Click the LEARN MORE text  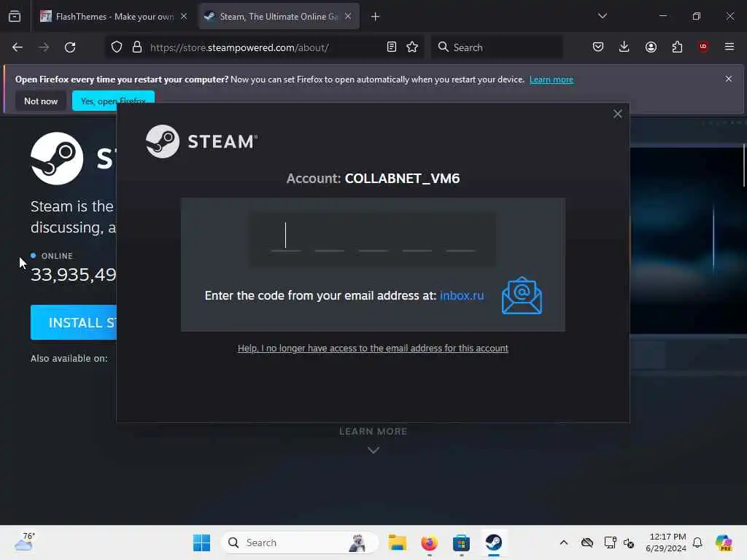(373, 432)
